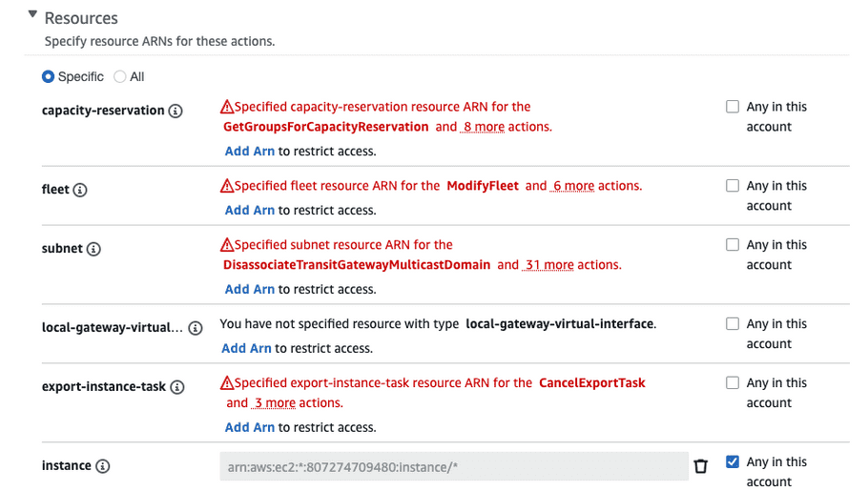
Task: Check Any in this account for subnet
Action: click(733, 245)
